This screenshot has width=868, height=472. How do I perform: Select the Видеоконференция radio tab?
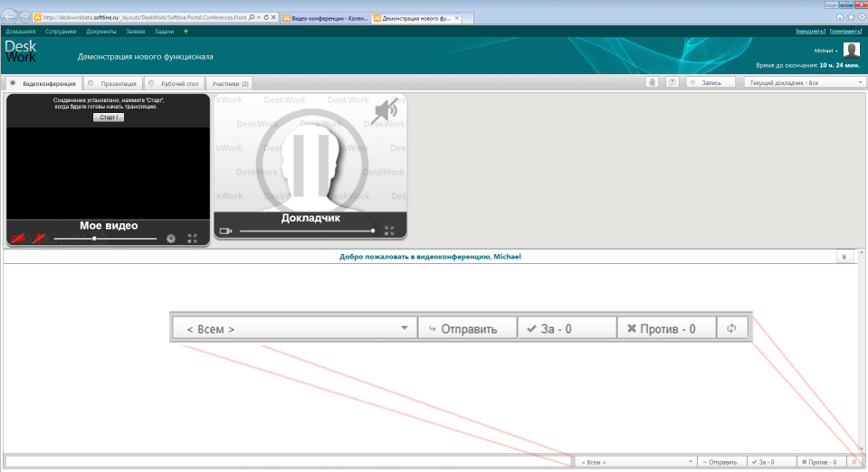pos(43,83)
